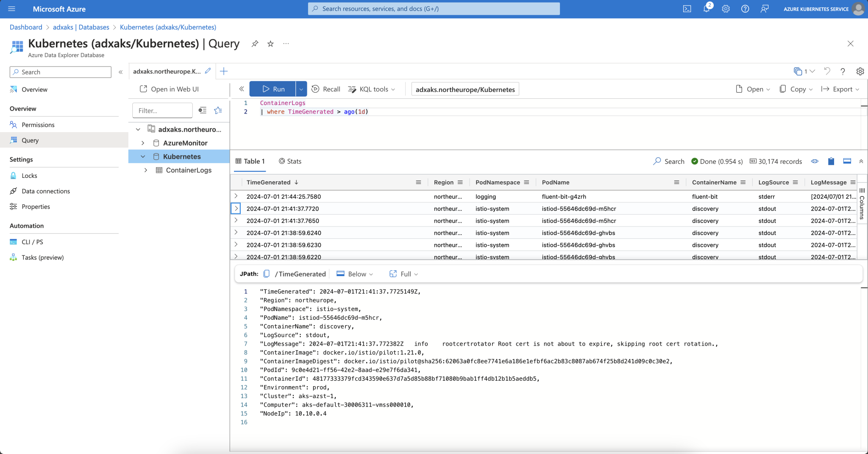Open the adxaks Databases breadcrumb link

click(x=81, y=27)
